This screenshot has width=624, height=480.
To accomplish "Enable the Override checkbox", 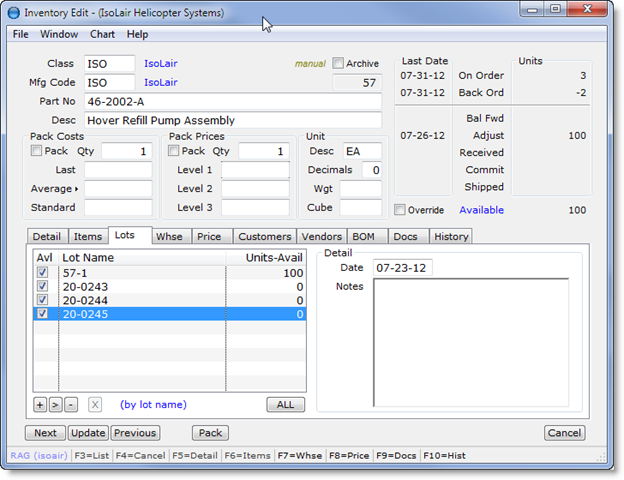I will (x=400, y=210).
